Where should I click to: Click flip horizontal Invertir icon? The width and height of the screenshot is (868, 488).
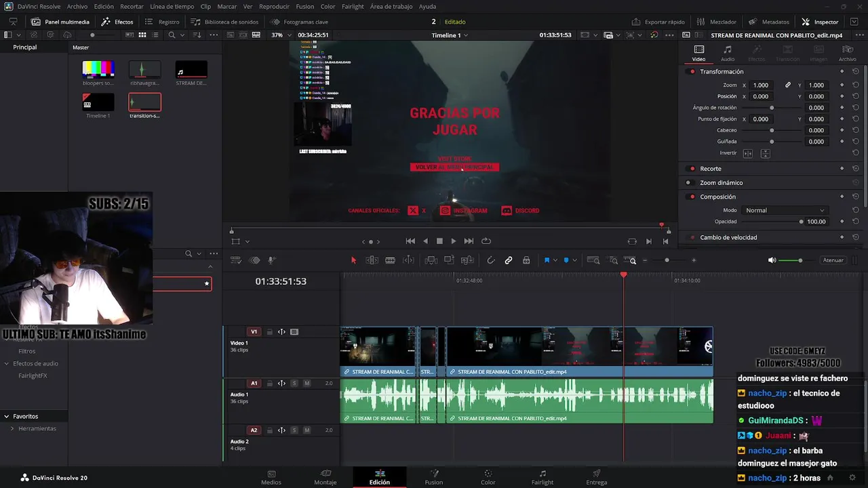(x=748, y=154)
